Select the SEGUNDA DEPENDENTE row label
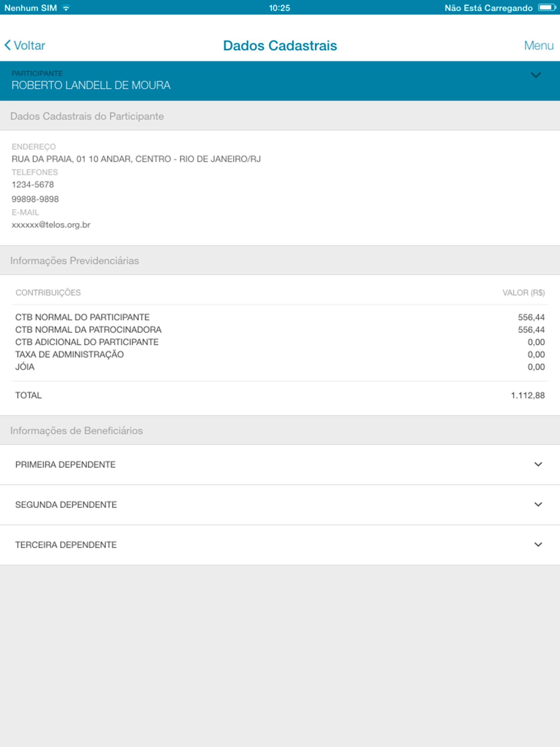Viewport: 560px width, 747px height. point(66,504)
